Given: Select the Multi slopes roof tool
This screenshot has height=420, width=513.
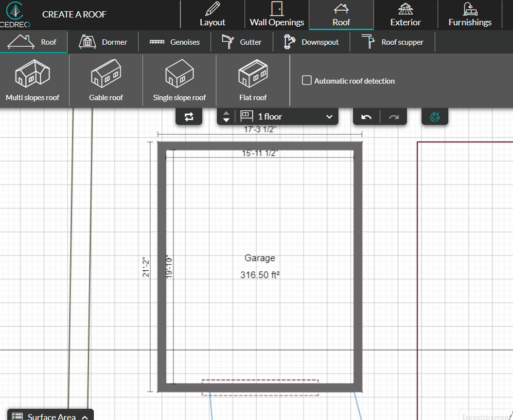Looking at the screenshot, I should coord(32,80).
